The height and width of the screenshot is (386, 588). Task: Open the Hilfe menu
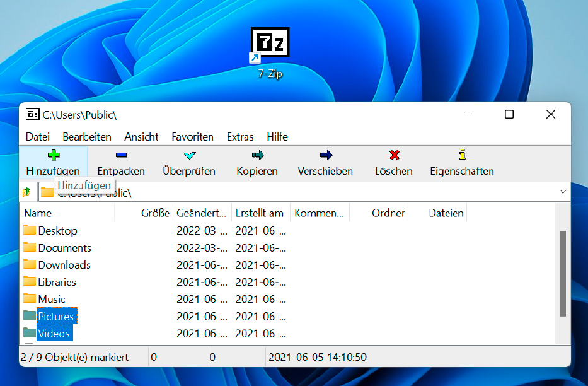pyautogui.click(x=277, y=137)
